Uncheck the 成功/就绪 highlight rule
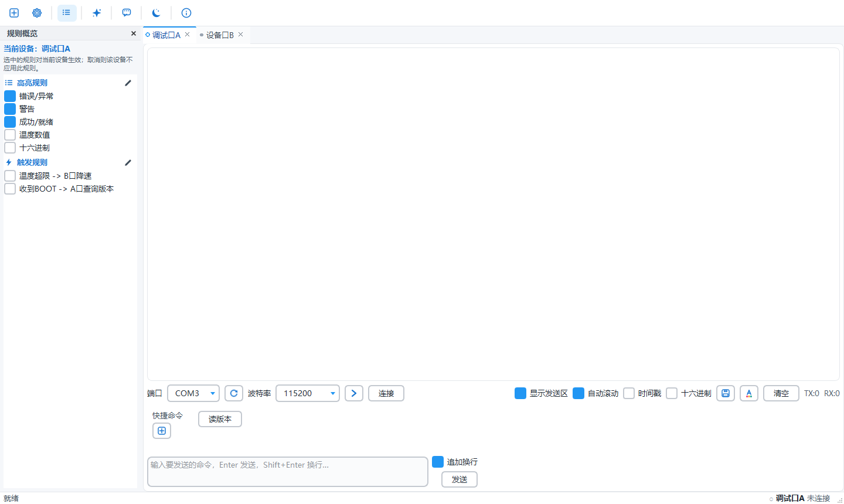844x504 pixels. tap(10, 122)
